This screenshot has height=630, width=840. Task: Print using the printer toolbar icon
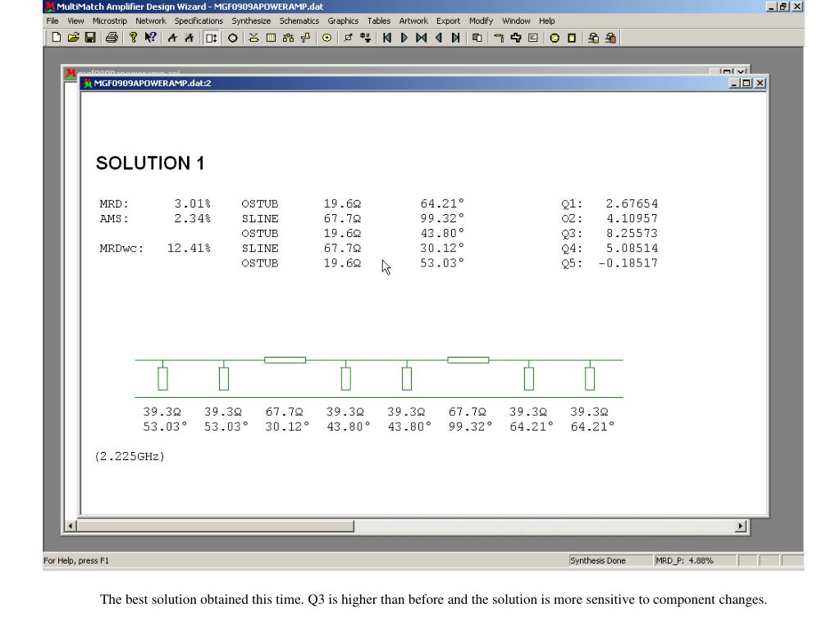click(112, 38)
